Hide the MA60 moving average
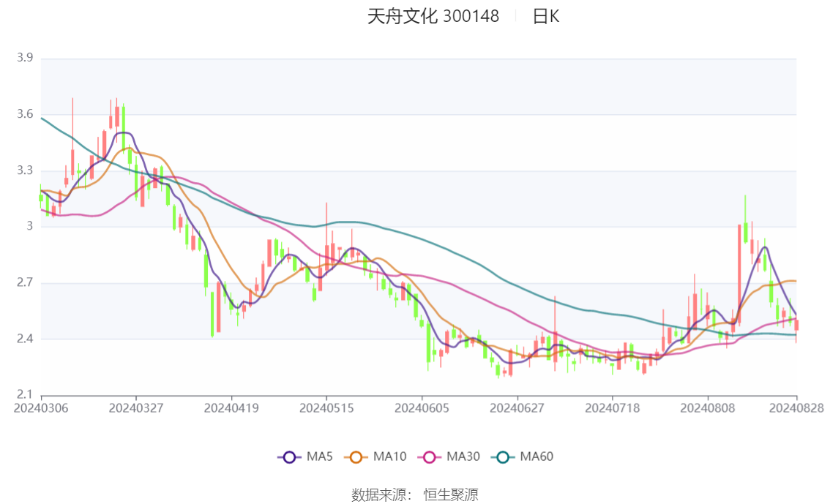Viewport: 830px width, 504px height. pos(523,456)
